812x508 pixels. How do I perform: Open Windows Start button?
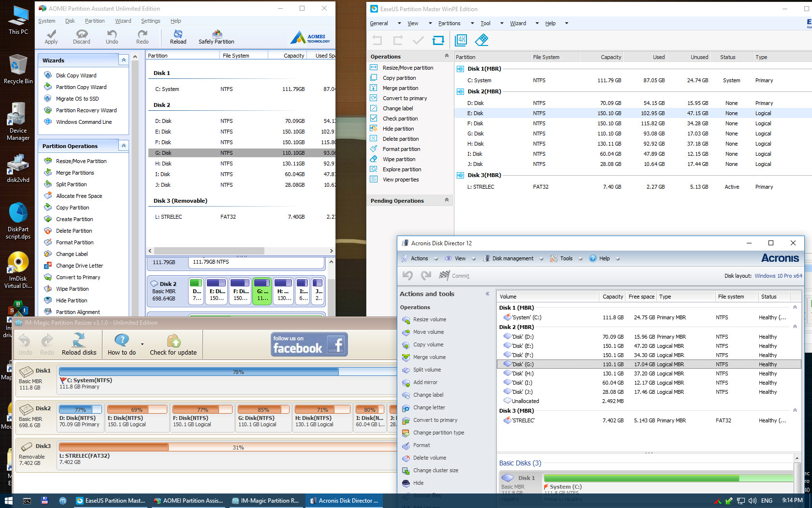[8, 501]
